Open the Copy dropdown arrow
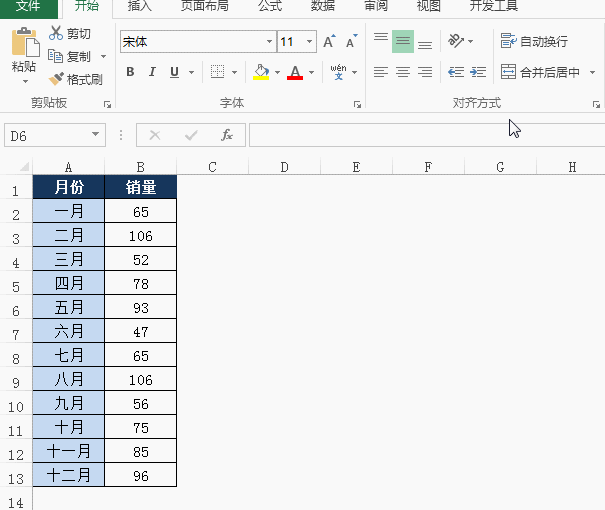 pos(103,56)
